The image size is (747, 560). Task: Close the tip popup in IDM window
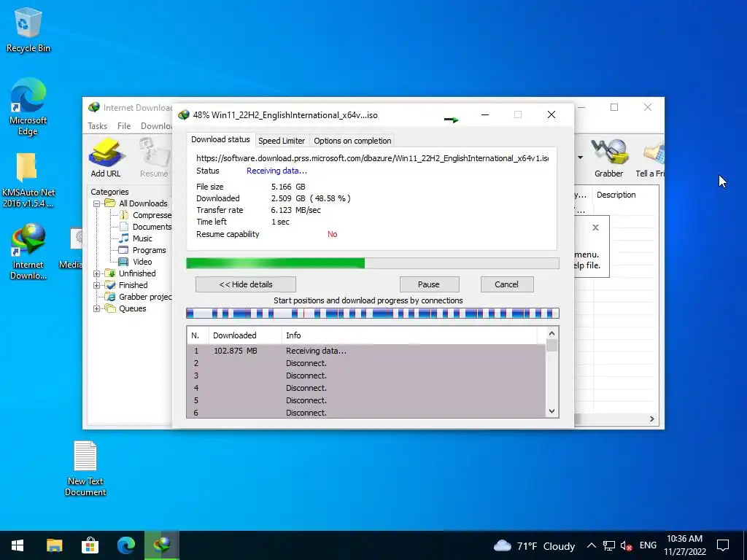pos(595,227)
